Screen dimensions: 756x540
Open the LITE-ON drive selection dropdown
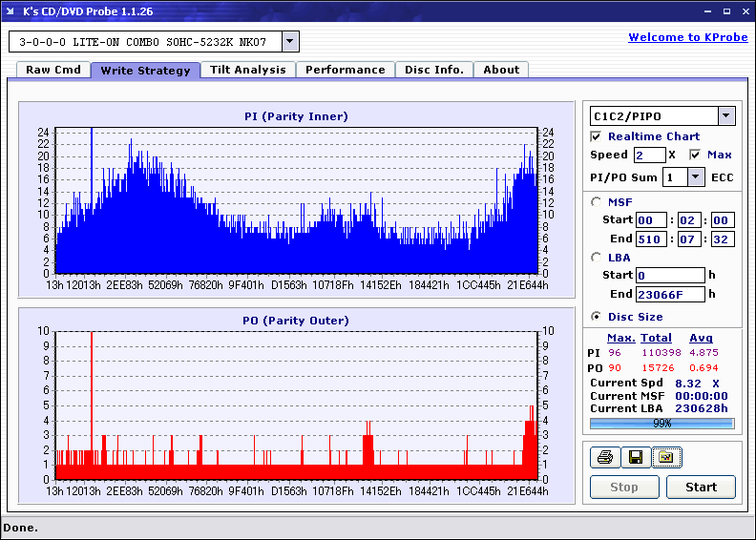(x=291, y=42)
